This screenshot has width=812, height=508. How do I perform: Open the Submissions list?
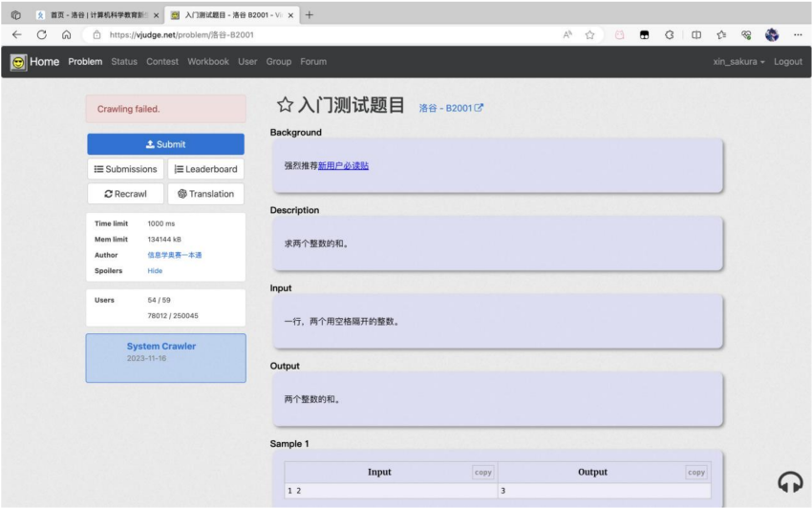[x=125, y=169]
